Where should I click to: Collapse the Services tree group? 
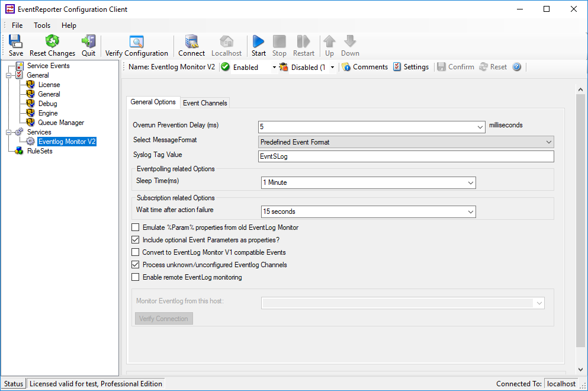tap(9, 132)
